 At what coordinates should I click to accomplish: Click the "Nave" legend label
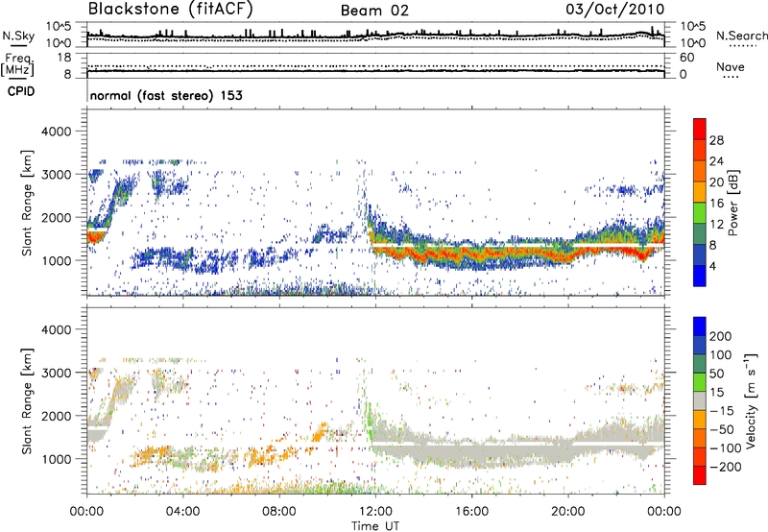coord(730,66)
